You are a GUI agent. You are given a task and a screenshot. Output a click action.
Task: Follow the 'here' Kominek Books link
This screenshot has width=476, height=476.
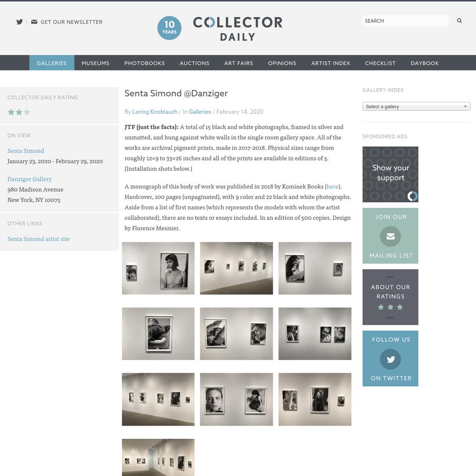point(332,187)
